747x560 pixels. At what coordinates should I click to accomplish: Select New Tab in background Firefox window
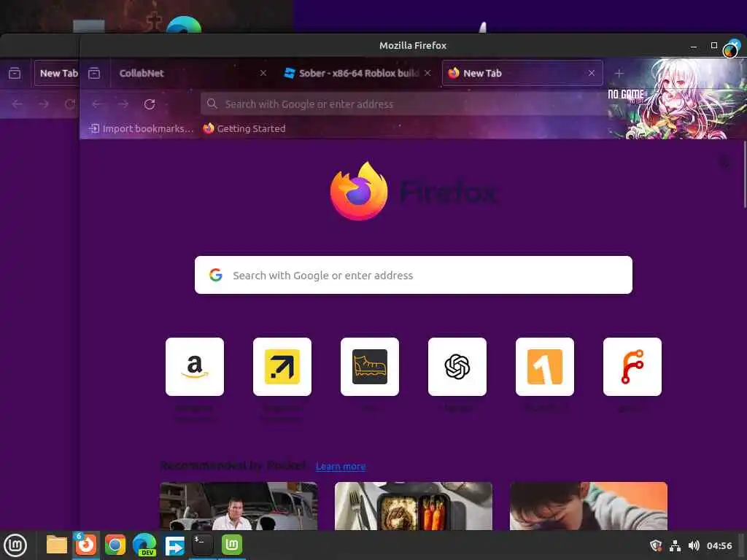tap(56, 73)
